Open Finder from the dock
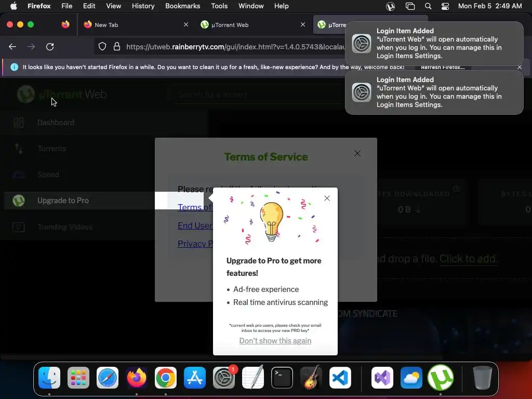Image resolution: width=532 pixels, height=399 pixels. (x=49, y=377)
